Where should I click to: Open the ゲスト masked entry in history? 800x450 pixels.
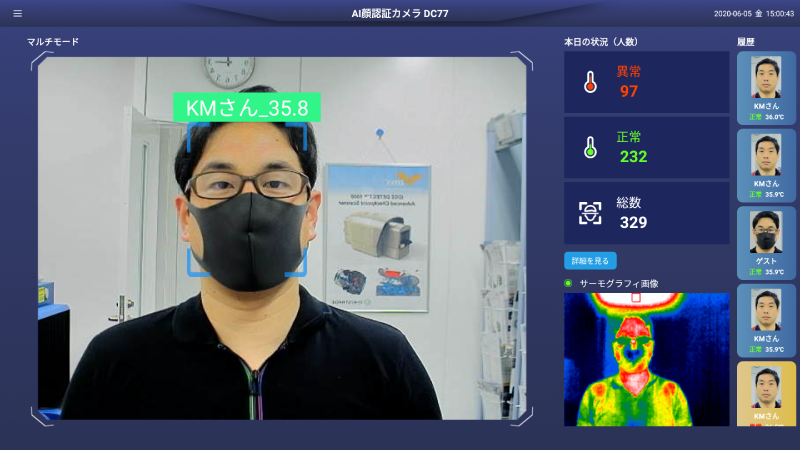point(766,243)
